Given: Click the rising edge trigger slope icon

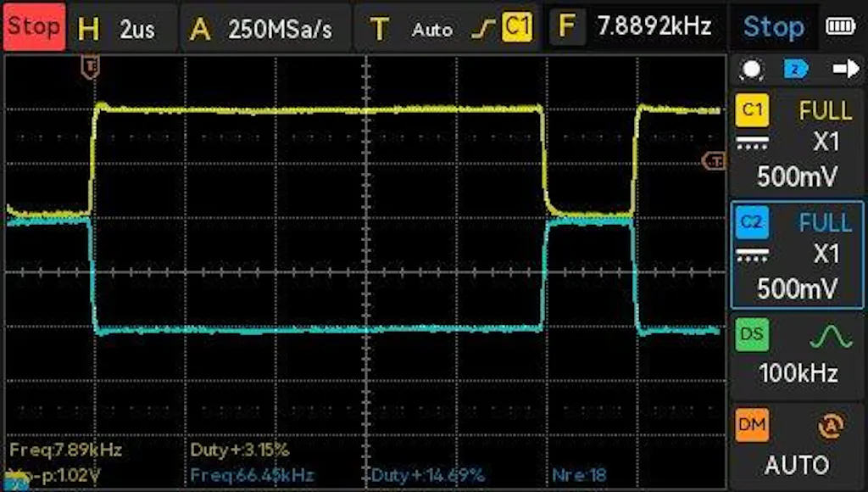Looking at the screenshot, I should tap(483, 28).
